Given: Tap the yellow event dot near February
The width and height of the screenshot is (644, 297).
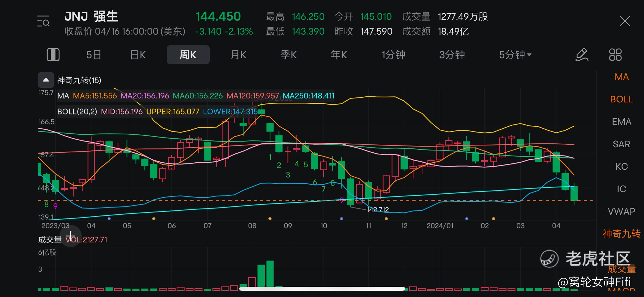Looking at the screenshot, I should pyautogui.click(x=493, y=219).
